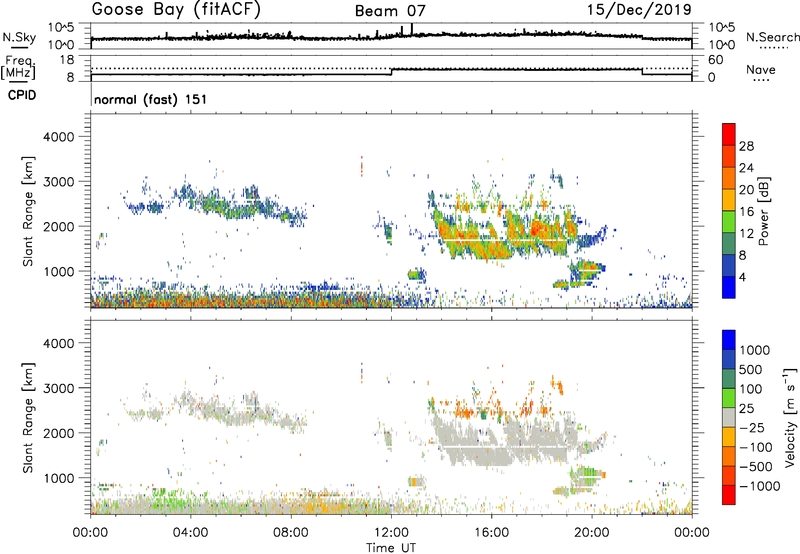Click the orange negative-velocity patch near 15:00
The width and height of the screenshot is (800, 554).
tap(464, 409)
